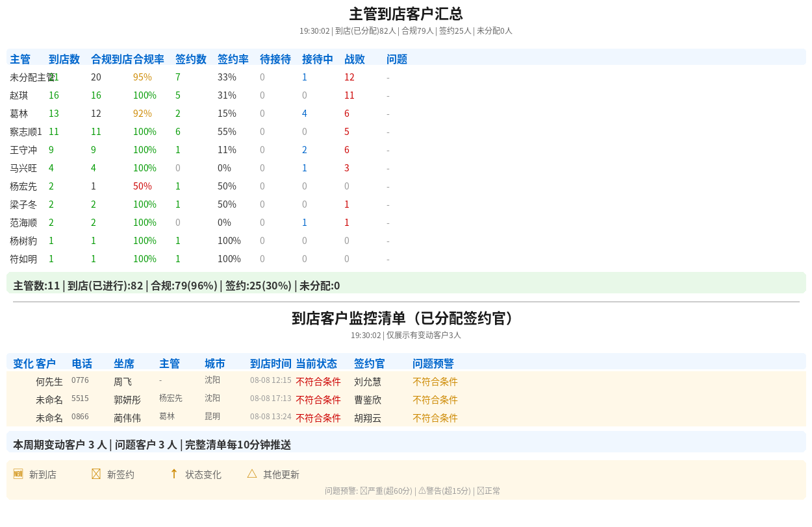Click the 接待中 column header
The width and height of the screenshot is (812, 527).
click(318, 59)
